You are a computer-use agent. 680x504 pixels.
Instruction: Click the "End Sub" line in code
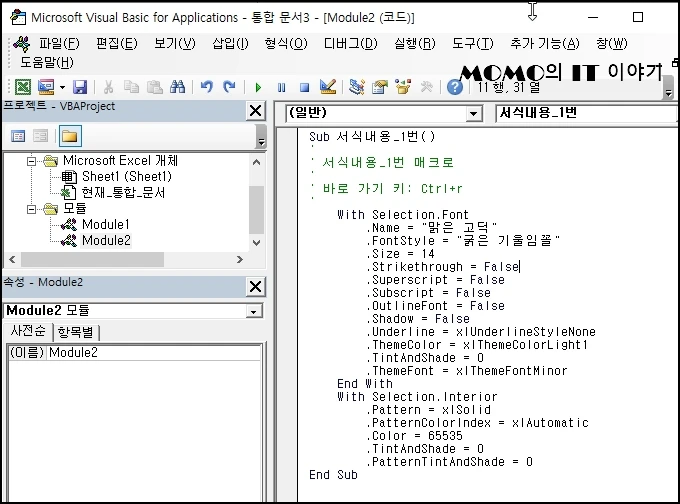click(333, 475)
